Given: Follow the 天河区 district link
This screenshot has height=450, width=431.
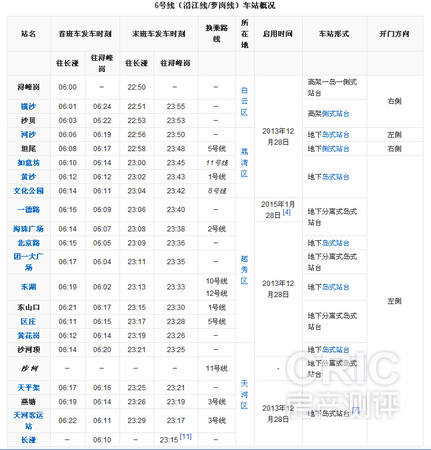Looking at the screenshot, I should [244, 394].
